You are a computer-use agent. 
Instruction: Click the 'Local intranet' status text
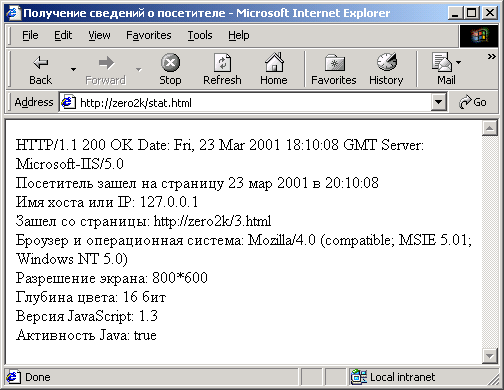tap(402, 377)
